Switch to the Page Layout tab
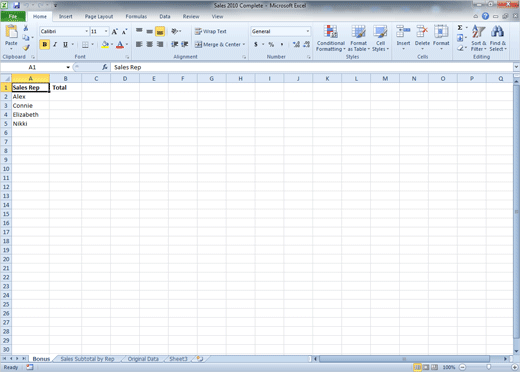The image size is (520, 372). click(x=99, y=16)
